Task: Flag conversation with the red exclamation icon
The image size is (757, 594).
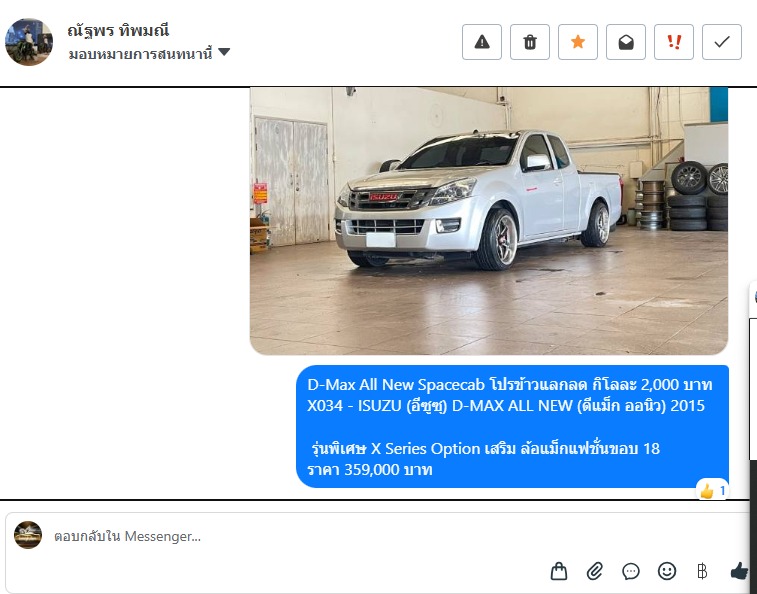Action: 673,42
